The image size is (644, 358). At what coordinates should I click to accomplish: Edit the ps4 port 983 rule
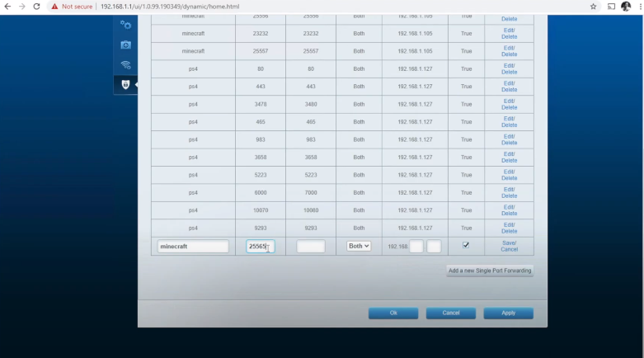510,136
